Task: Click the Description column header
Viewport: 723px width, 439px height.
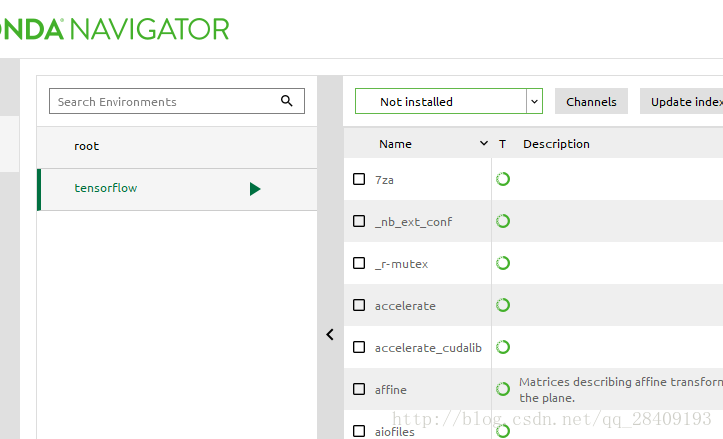Action: [x=556, y=144]
